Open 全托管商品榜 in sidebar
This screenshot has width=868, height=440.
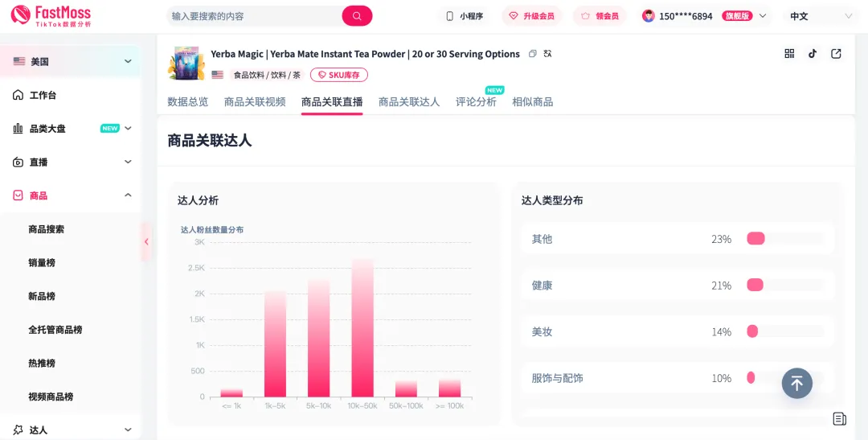pyautogui.click(x=55, y=329)
